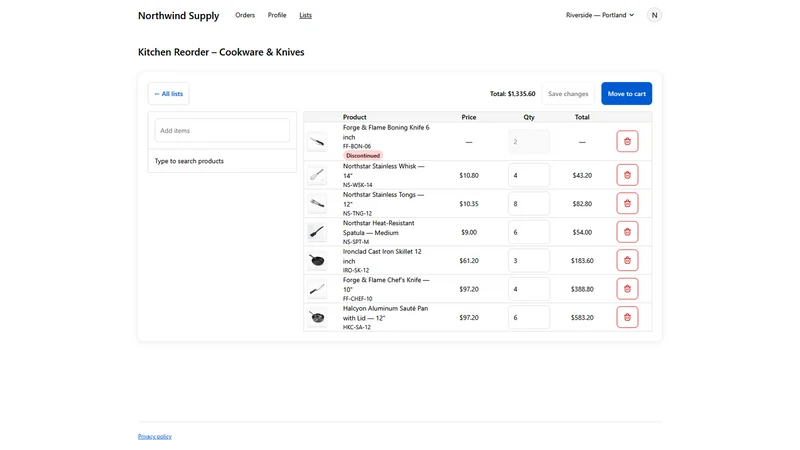
Task: Open the Privacy policy link
Action: [155, 437]
